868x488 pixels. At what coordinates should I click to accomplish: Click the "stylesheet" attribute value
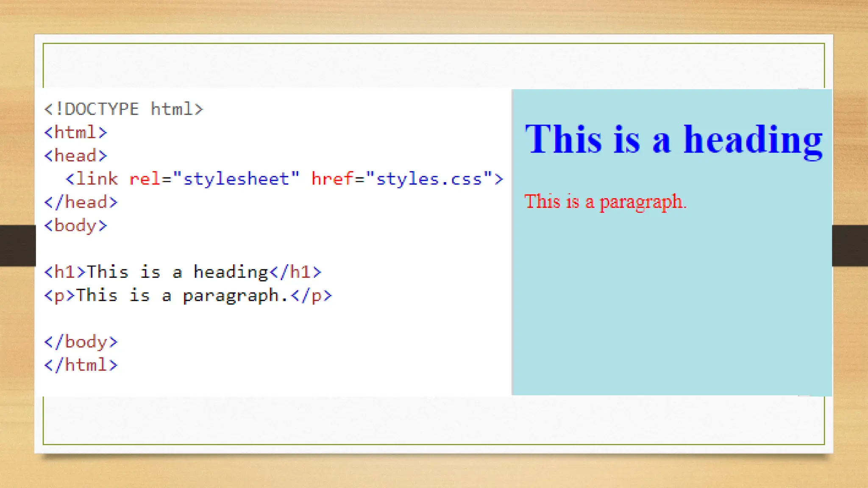click(236, 179)
